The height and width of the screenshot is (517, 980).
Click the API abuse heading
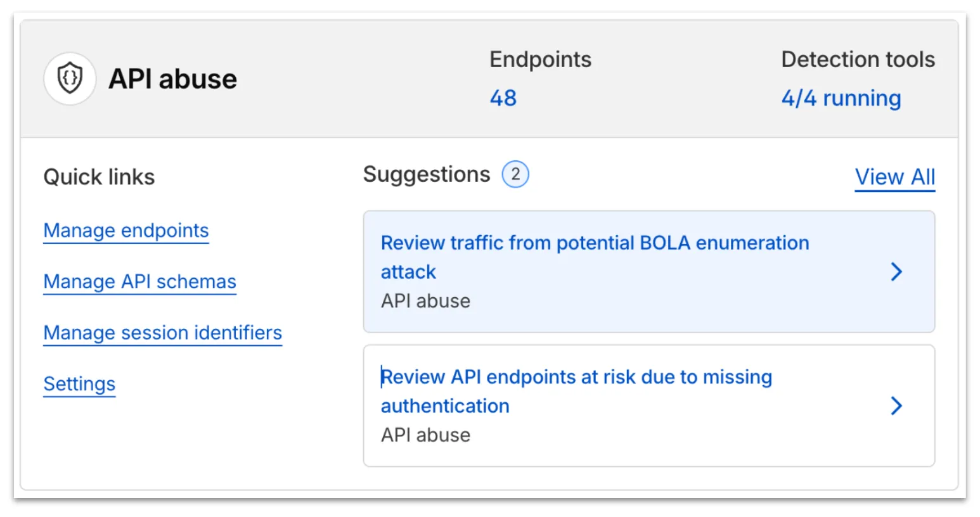pyautogui.click(x=172, y=79)
